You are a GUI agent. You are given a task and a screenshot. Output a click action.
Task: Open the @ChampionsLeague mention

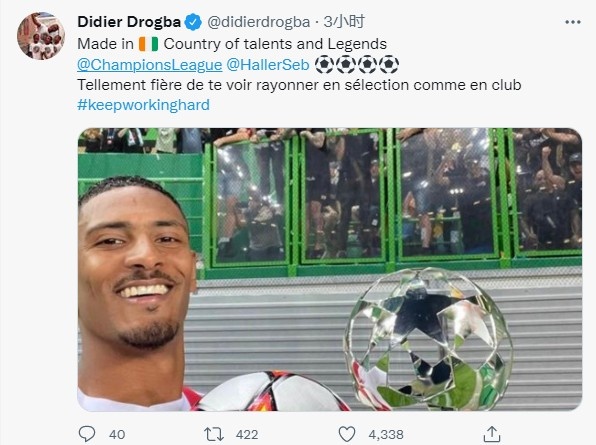(149, 65)
